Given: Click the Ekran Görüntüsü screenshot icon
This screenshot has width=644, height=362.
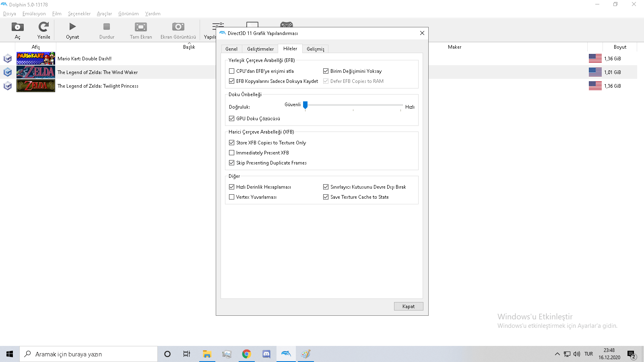Looking at the screenshot, I should (x=178, y=27).
